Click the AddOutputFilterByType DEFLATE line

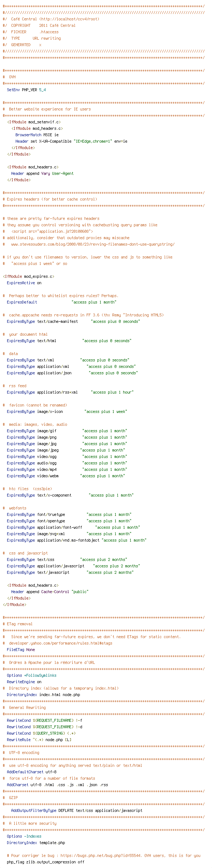pyautogui.click(x=77, y=810)
